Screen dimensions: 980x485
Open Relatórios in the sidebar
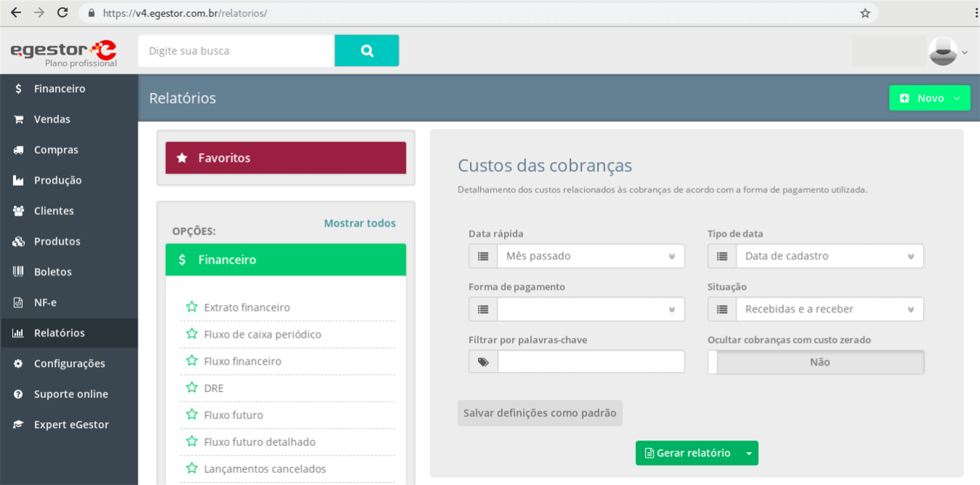point(69,333)
